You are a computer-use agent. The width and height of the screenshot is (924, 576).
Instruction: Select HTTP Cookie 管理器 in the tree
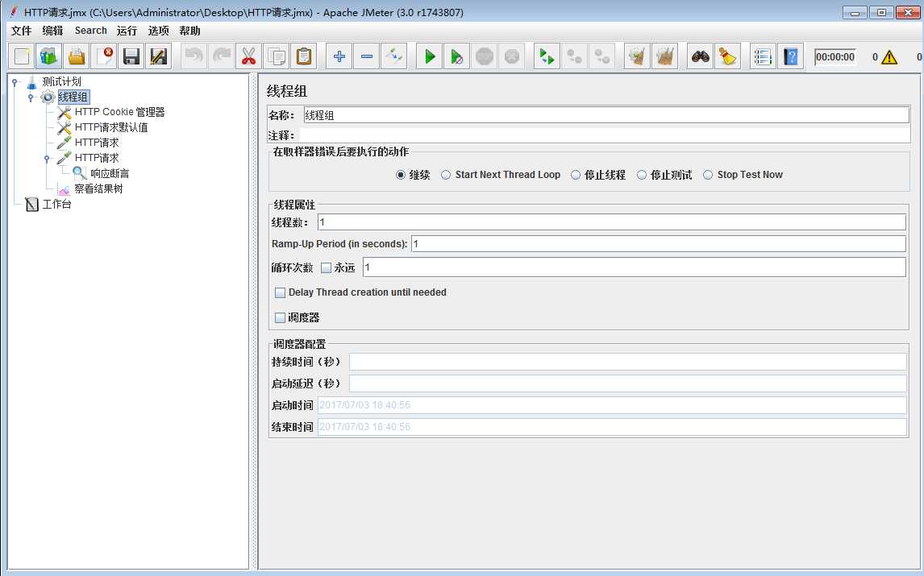tap(119, 112)
